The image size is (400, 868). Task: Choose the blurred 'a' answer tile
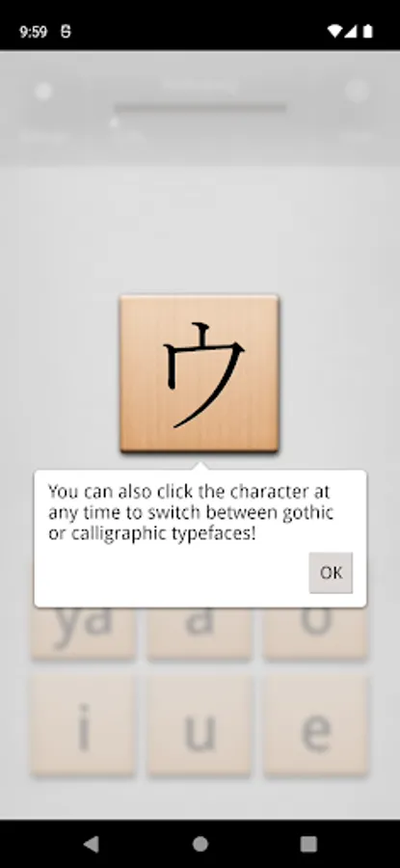click(x=200, y=633)
